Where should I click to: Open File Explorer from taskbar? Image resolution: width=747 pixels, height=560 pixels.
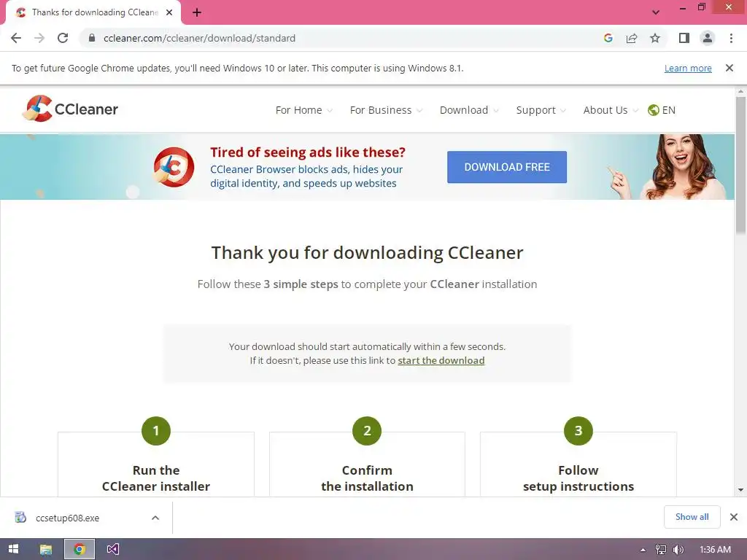click(46, 549)
